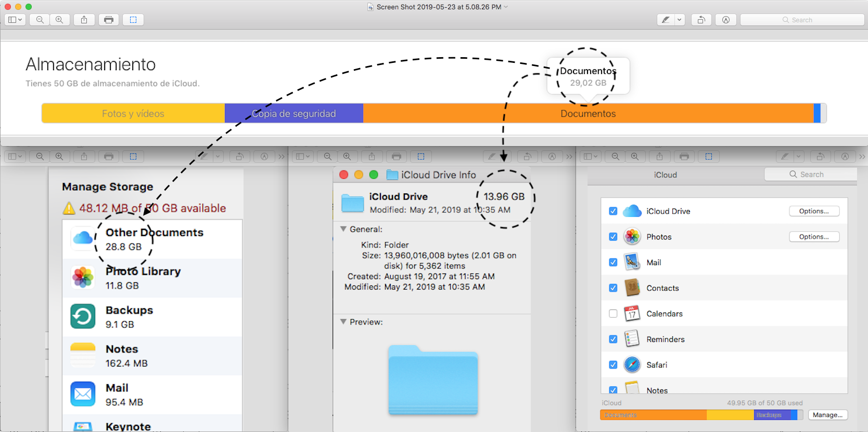Click Share in the iCloud Drive Info window toolbar

(x=372, y=156)
